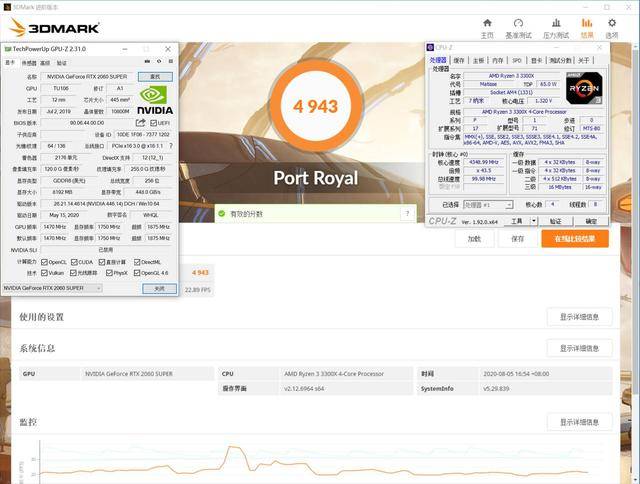Go to the Benchmarks gauge icon
The image size is (640, 484).
[x=520, y=23]
